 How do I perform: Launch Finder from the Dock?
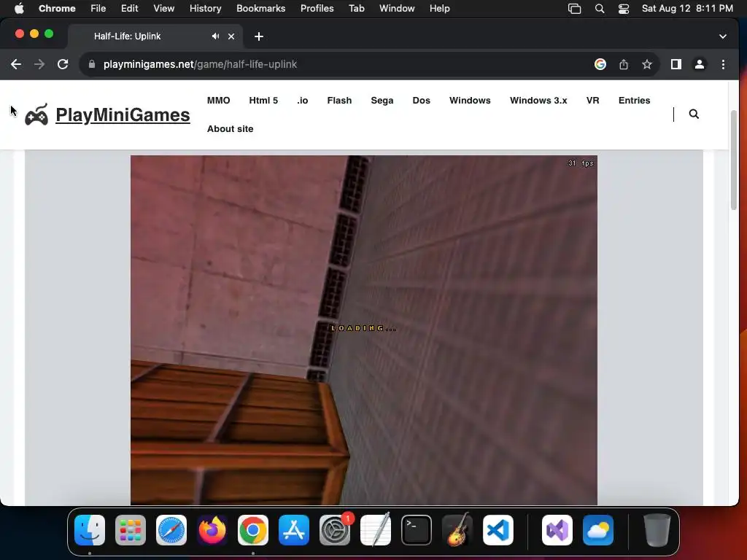pos(90,530)
